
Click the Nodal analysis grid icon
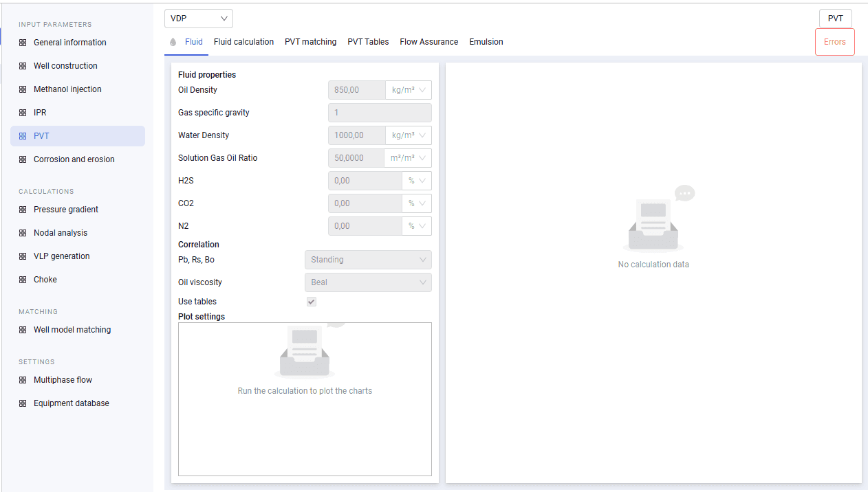tap(23, 233)
